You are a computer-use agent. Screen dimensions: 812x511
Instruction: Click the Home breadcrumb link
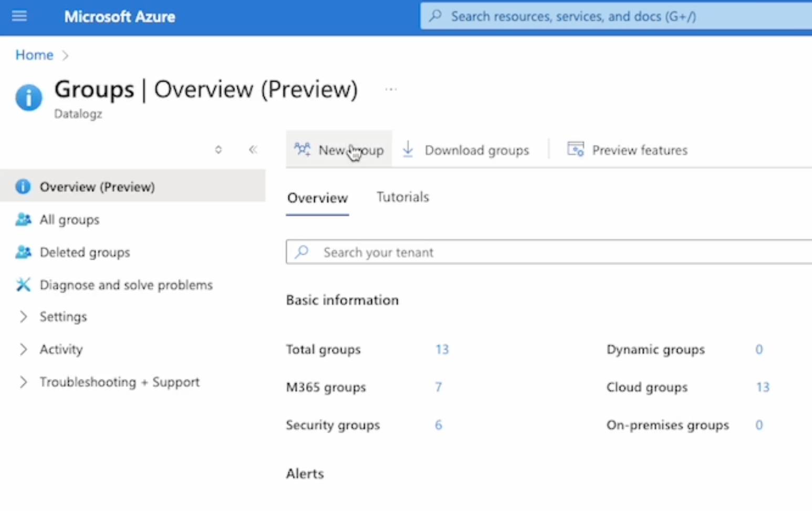tap(34, 55)
